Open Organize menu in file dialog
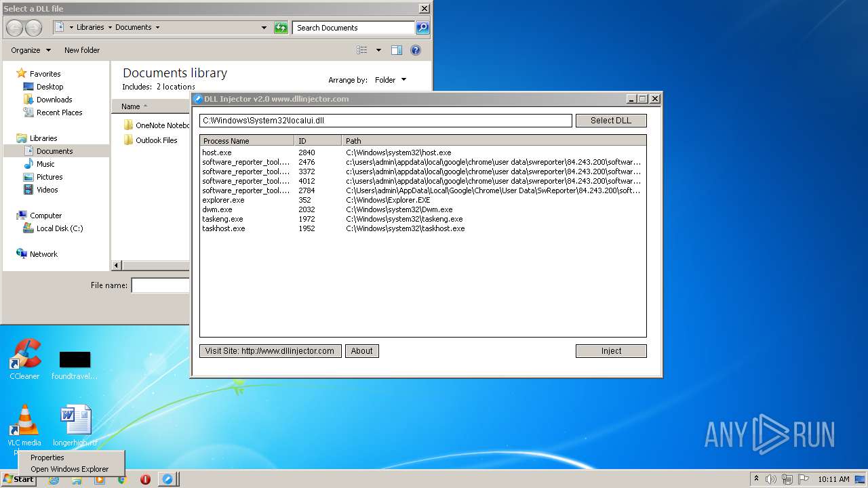The image size is (868, 488). (31, 50)
